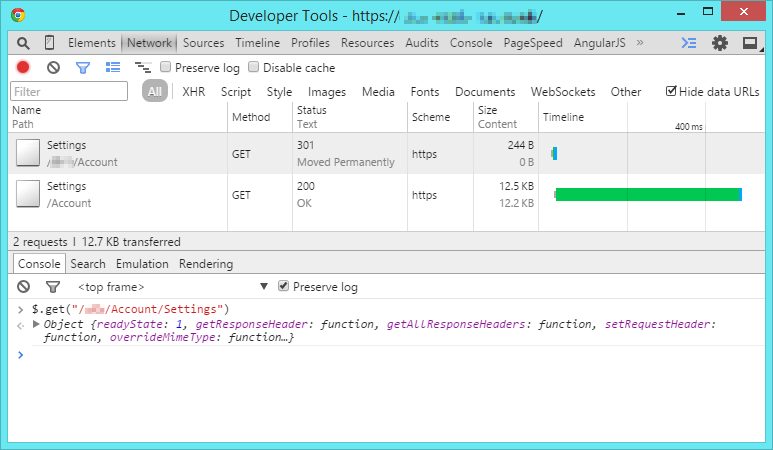Open the PageSpeed tab

[x=533, y=43]
